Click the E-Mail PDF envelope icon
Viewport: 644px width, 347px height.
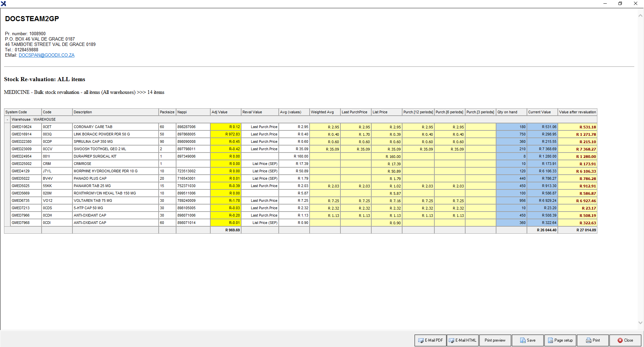pyautogui.click(x=421, y=340)
